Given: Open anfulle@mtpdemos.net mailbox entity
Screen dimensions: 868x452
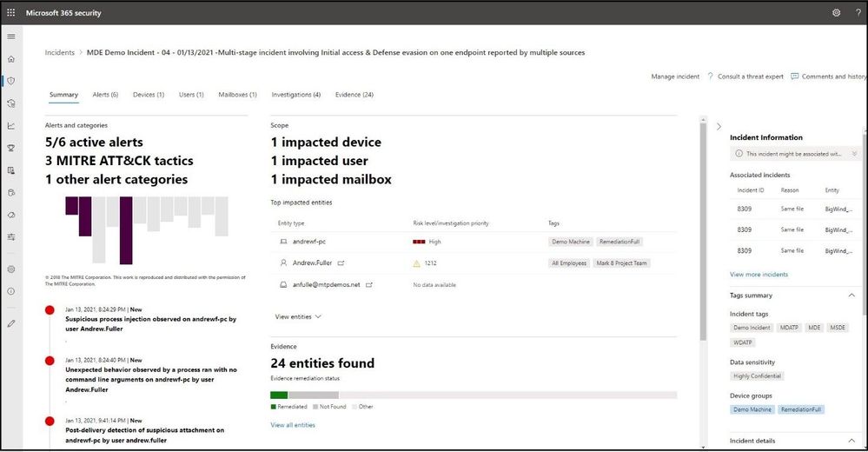Looking at the screenshot, I should point(326,285).
